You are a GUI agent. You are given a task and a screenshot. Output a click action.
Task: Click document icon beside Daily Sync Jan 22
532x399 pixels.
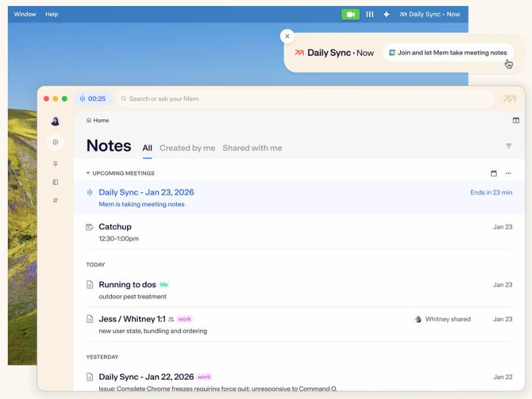pos(89,377)
